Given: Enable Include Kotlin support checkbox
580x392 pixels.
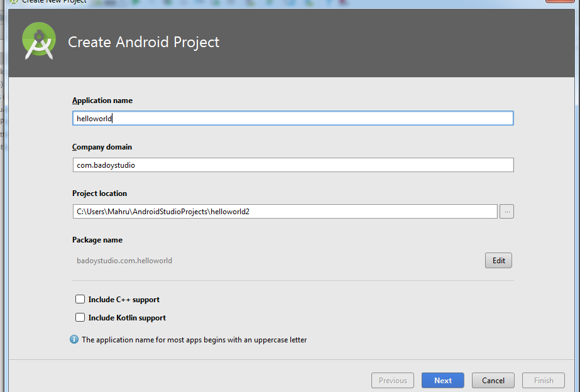Looking at the screenshot, I should point(80,318).
